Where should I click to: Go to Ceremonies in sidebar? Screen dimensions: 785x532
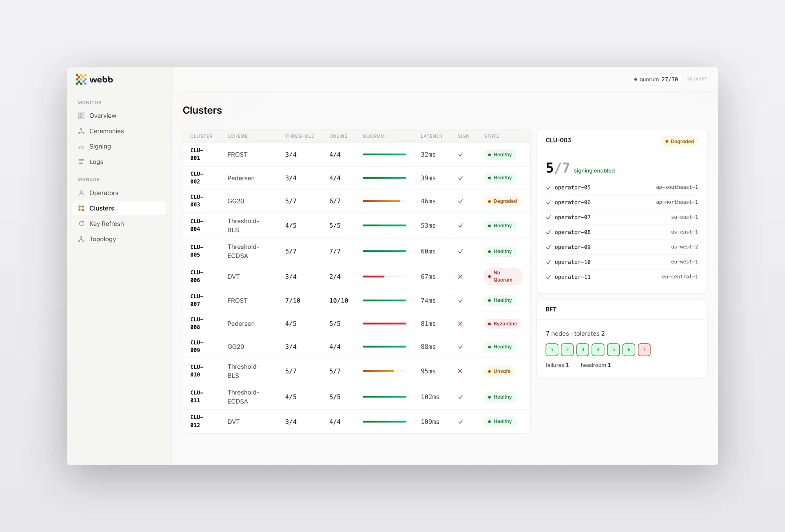(x=119, y=131)
